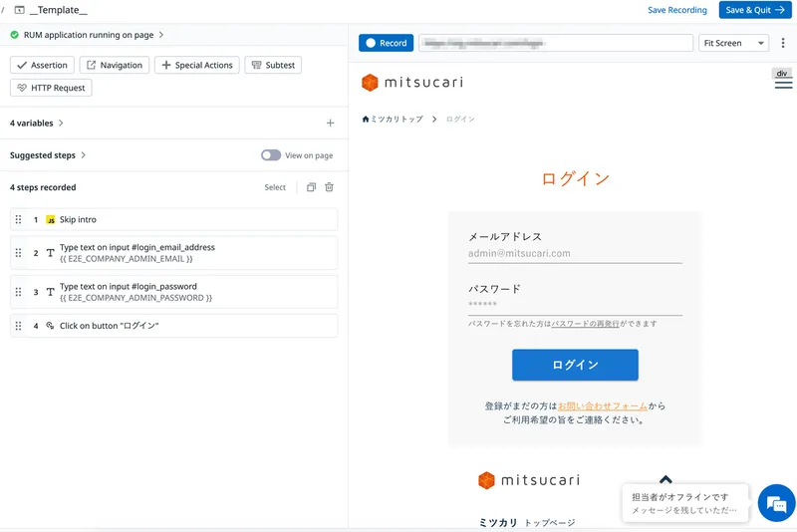
Task: Open the hamburger menu on mitsucari page
Action: tap(783, 85)
